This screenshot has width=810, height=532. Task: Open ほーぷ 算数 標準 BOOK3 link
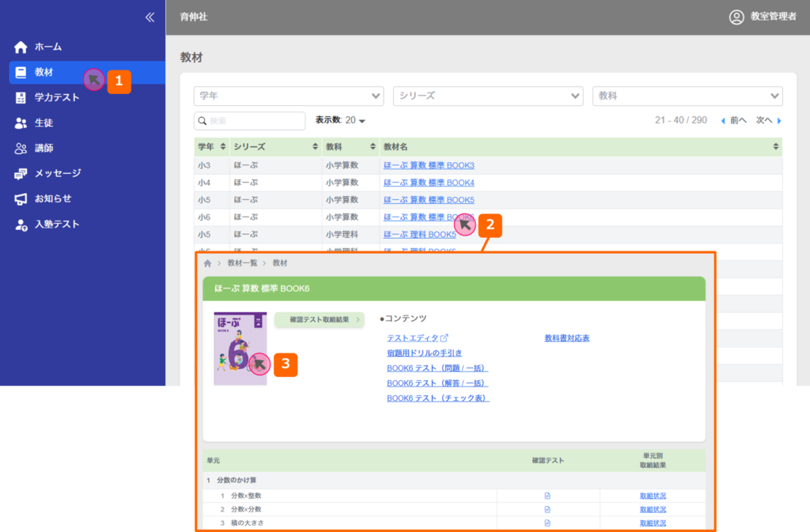(429, 165)
